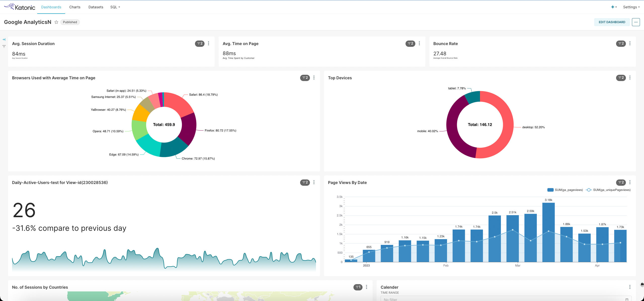
Task: Toggle the SUM(ga_uniquePageviews) legend series
Action: 608,190
